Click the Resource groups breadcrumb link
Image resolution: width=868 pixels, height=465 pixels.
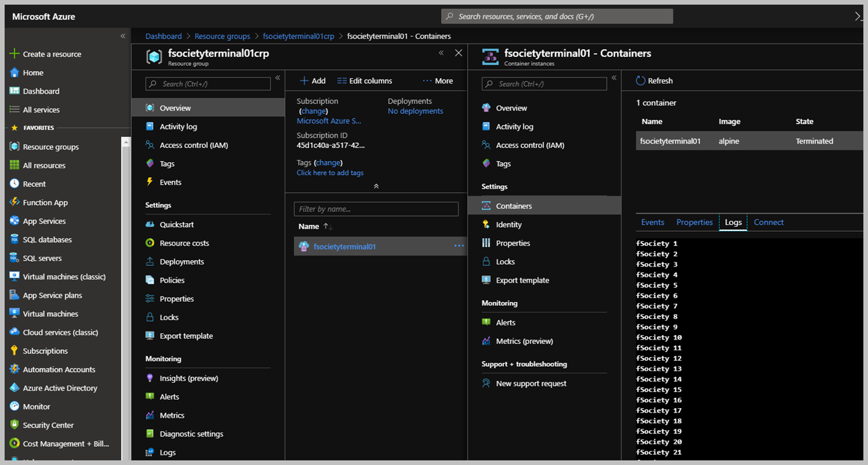[222, 36]
